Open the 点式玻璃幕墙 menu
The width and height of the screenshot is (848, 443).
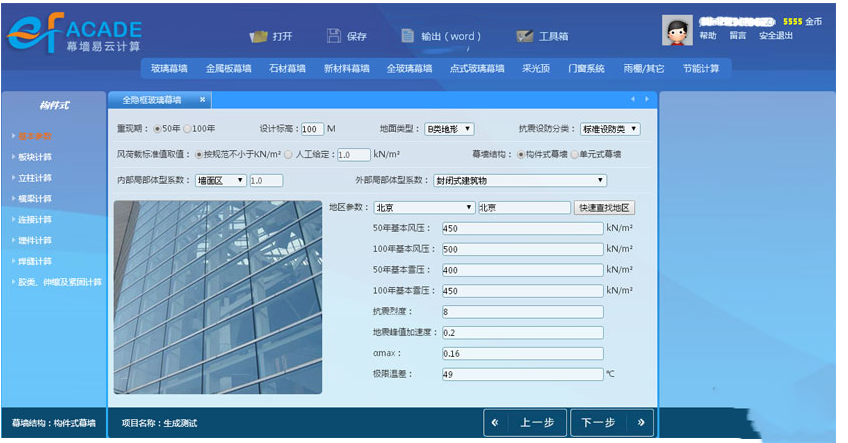[477, 69]
